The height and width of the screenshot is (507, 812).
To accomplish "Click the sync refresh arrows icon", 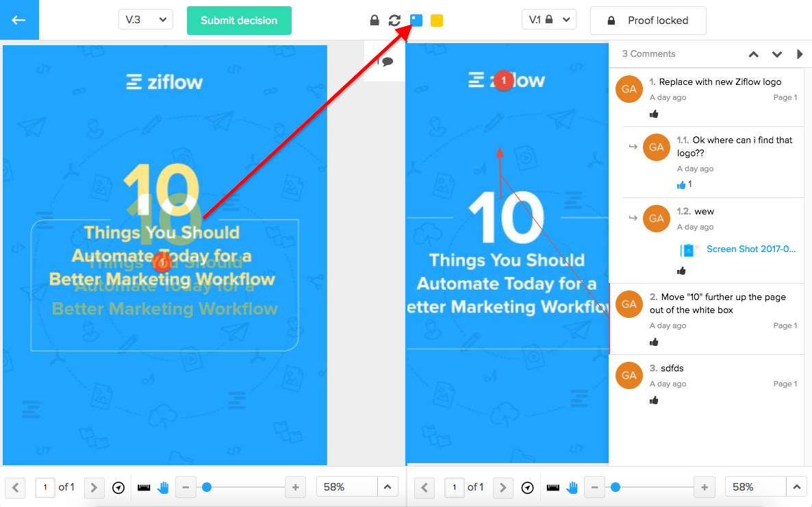I will (395, 21).
